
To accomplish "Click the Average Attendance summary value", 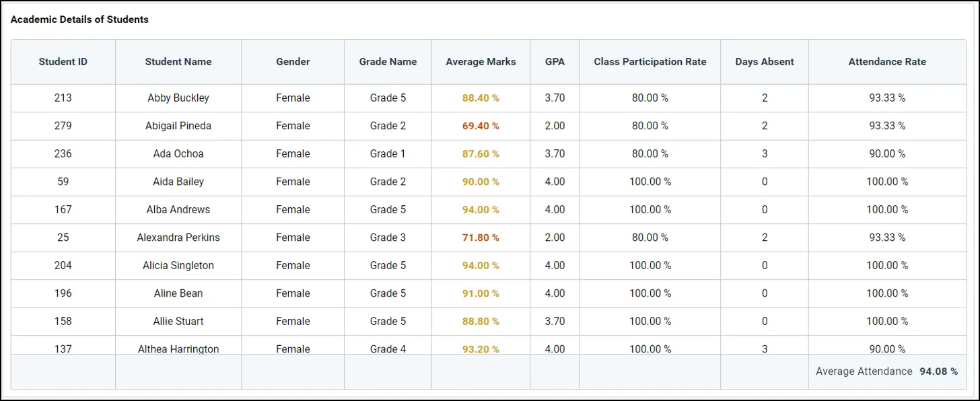I will (938, 371).
